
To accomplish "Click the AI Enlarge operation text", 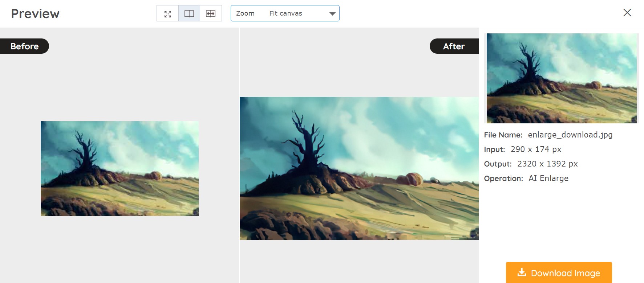I will point(548,179).
